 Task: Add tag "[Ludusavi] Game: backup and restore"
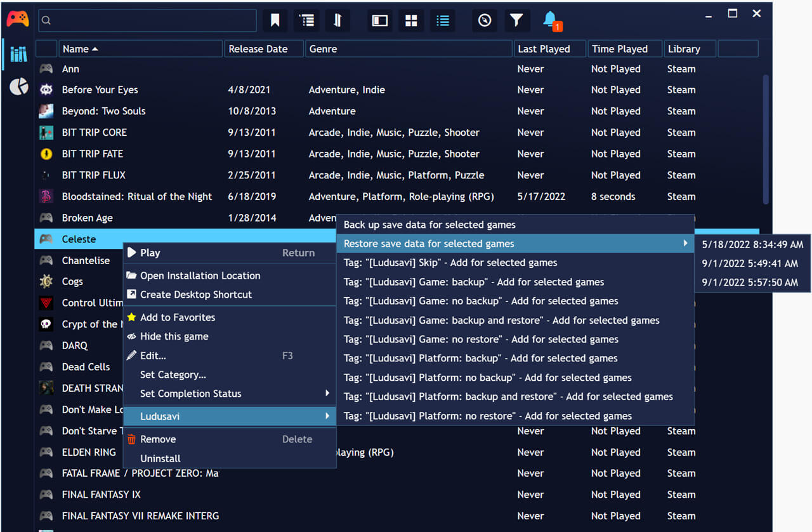pyautogui.click(x=515, y=321)
